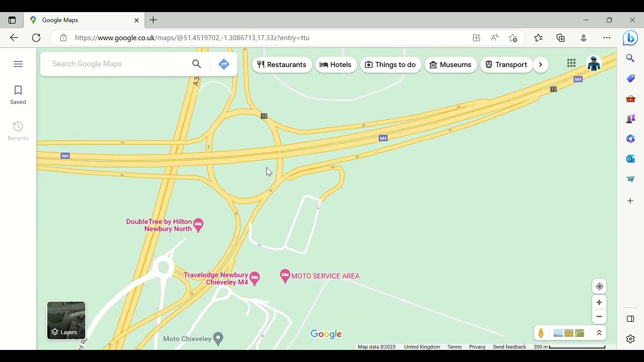Click the DoubleTree by Hilton Newbury North pin
This screenshot has width=644, height=362.
[x=198, y=225]
